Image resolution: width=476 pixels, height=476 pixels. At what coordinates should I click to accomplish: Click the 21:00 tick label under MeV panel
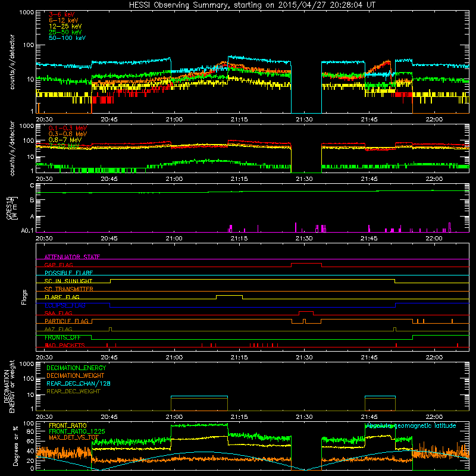click(174, 179)
